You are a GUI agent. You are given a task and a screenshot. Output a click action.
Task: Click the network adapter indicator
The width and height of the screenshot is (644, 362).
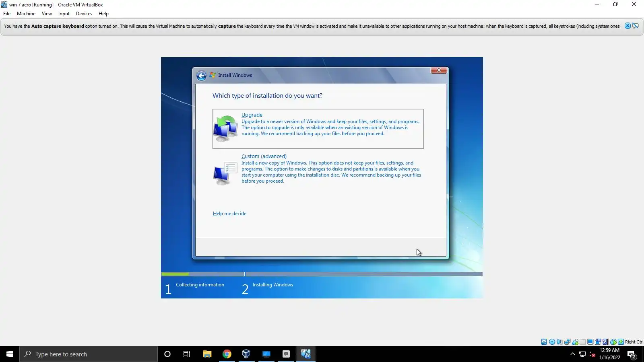tap(567, 342)
